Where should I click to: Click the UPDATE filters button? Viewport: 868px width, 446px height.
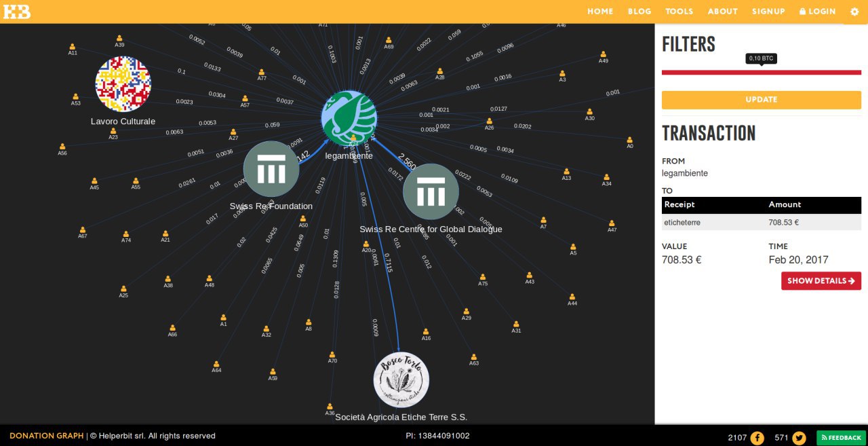click(x=762, y=100)
